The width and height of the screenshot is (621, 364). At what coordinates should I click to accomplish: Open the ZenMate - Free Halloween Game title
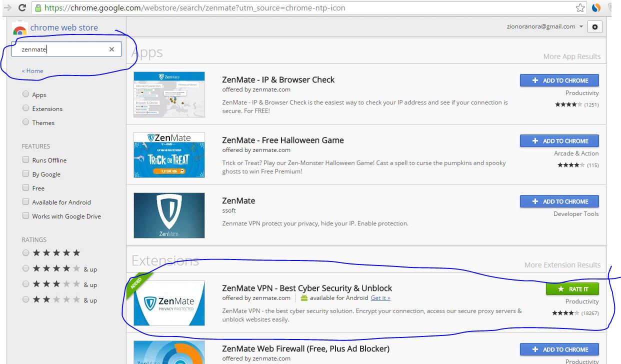283,140
